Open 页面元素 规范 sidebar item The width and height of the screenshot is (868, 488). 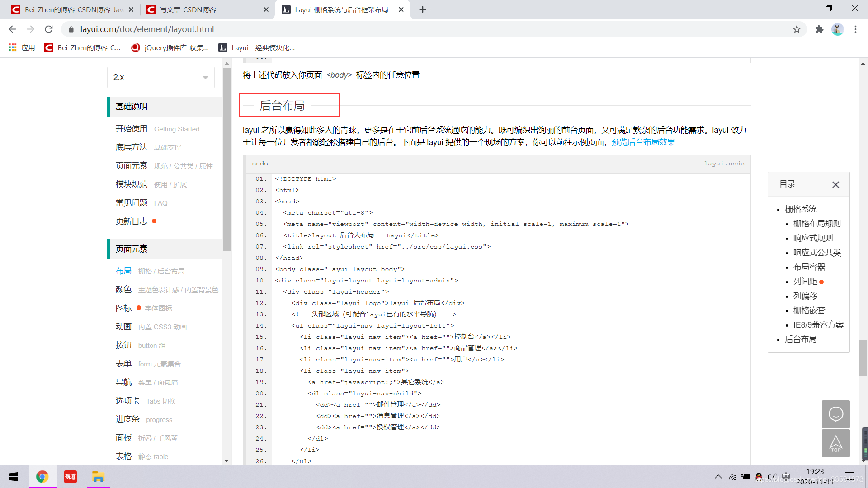click(164, 166)
